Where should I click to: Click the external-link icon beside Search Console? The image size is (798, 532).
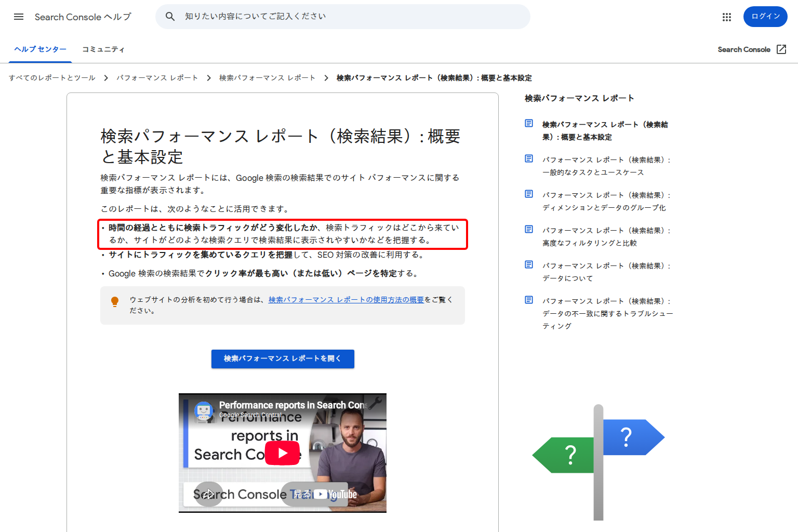pos(781,49)
